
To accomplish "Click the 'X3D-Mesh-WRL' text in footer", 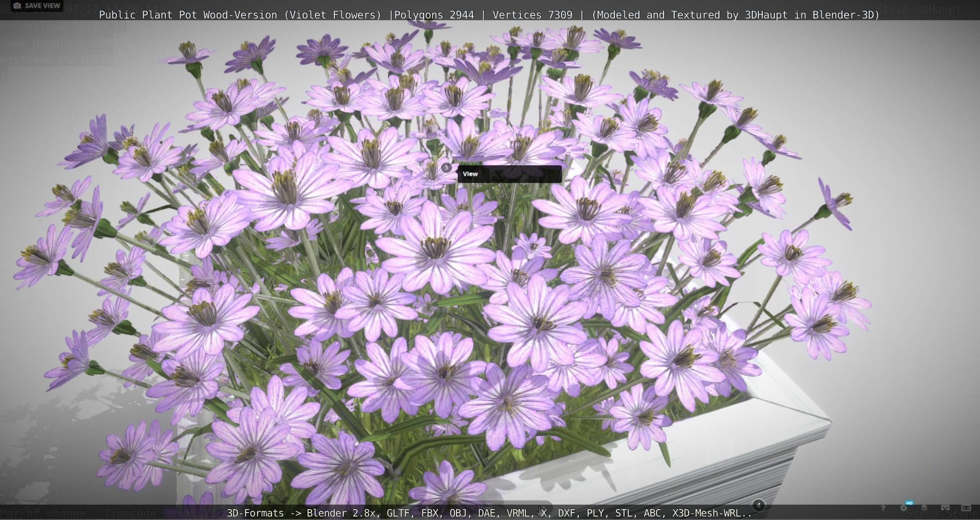I will point(706,513).
